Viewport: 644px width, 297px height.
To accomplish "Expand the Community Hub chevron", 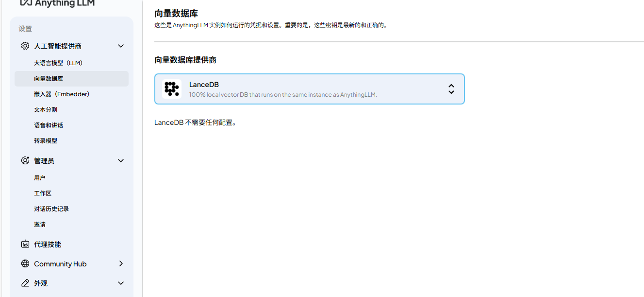I will coord(121,263).
